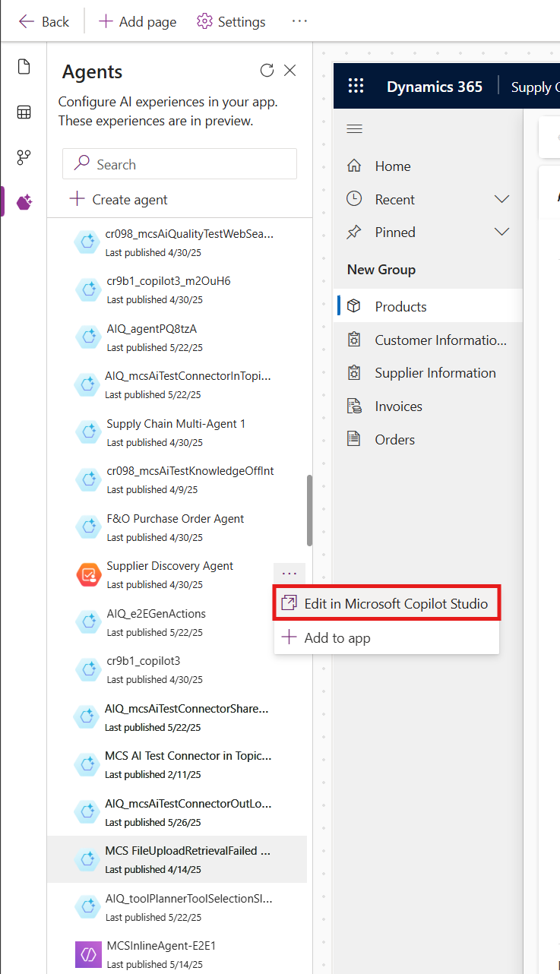Select the cr9b1_copilot3 agent row
The width and height of the screenshot is (560, 974).
click(x=177, y=669)
